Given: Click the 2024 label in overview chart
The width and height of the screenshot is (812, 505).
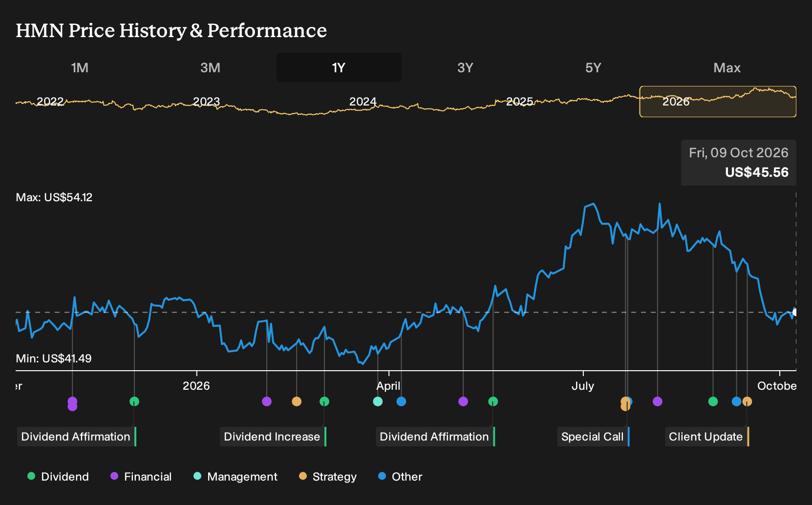Looking at the screenshot, I should tap(363, 102).
